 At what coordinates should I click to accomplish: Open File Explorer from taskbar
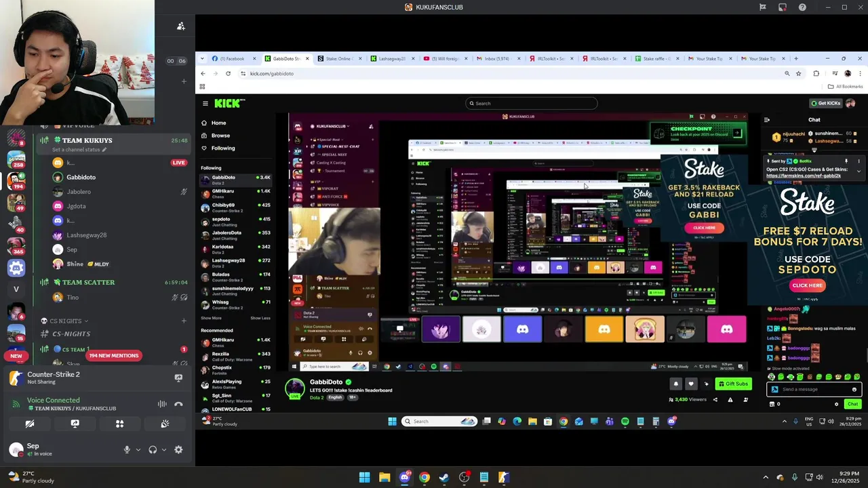(x=384, y=477)
